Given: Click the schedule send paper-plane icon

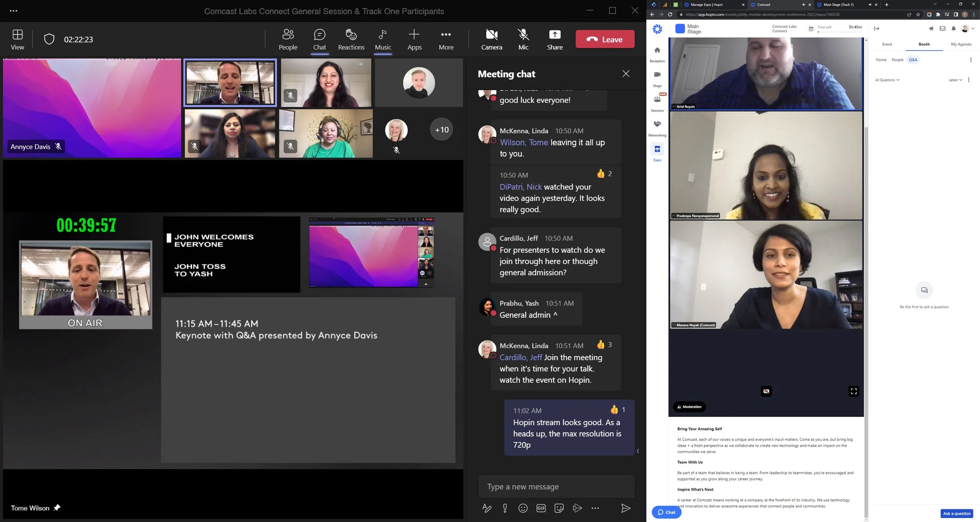Looking at the screenshot, I should 577,508.
